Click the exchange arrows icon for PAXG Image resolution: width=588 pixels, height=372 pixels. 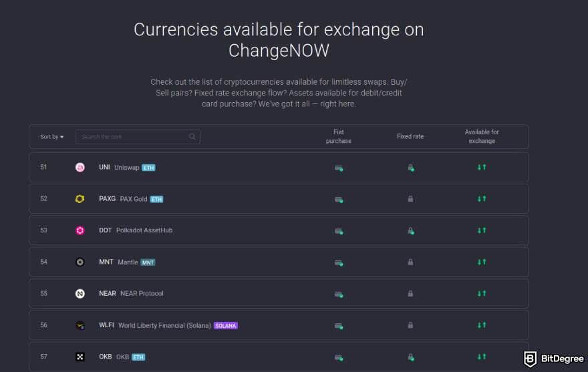pos(482,198)
